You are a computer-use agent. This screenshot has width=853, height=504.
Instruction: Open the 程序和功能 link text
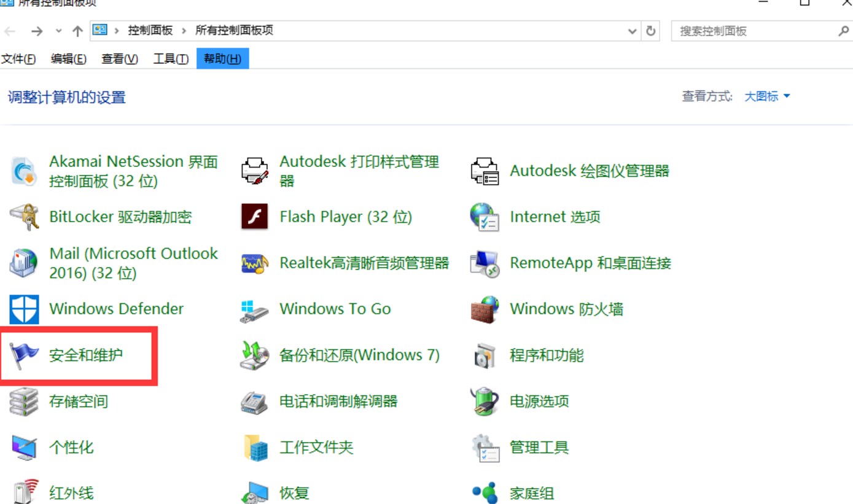click(547, 355)
